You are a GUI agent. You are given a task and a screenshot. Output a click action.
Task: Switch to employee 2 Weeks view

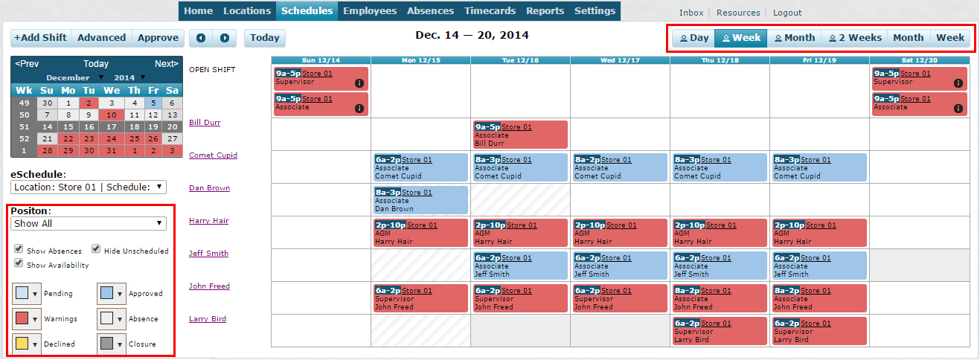854,38
